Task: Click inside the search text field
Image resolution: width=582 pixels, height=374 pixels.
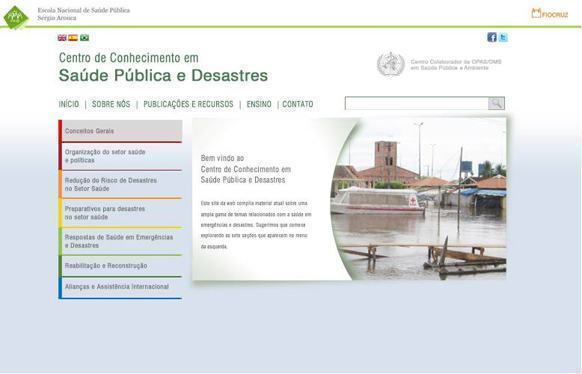Action: pos(416,103)
